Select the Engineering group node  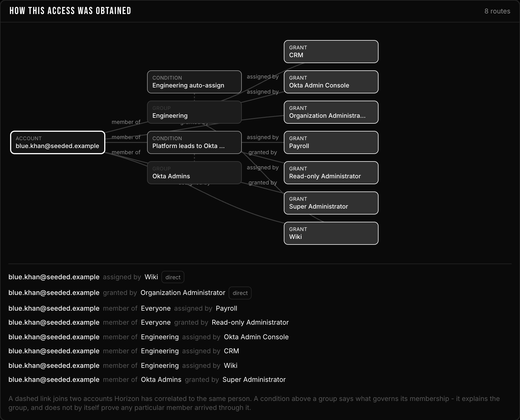[x=194, y=112]
